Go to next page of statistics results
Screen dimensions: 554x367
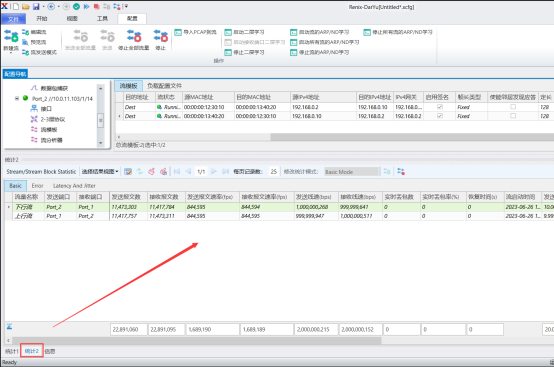[214, 172]
